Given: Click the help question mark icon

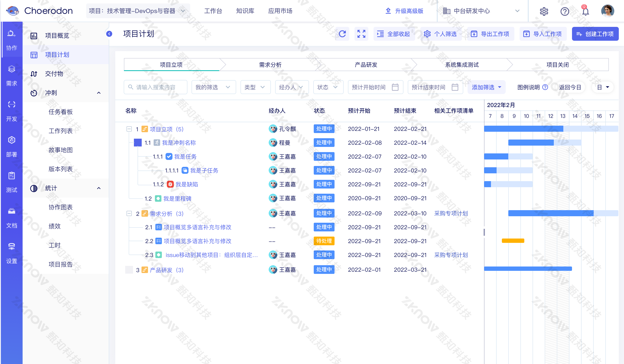Looking at the screenshot, I should click(565, 11).
